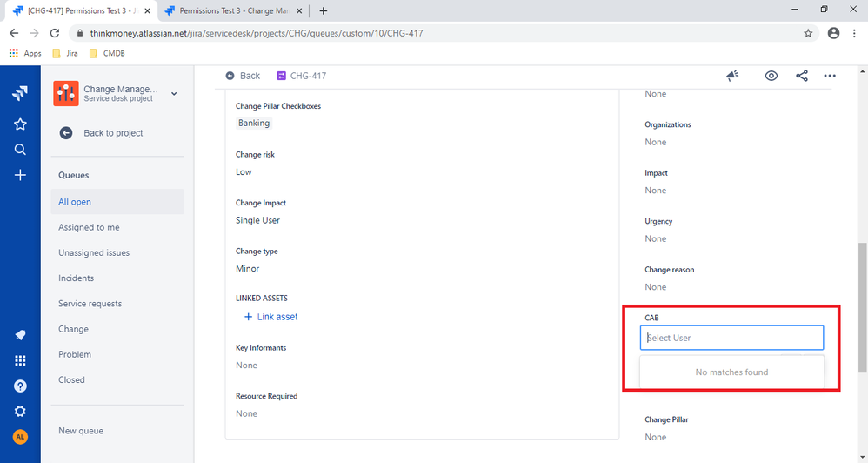Viewport: 868px width, 463px height.
Task: Reload the page with refresh icon
Action: click(54, 33)
